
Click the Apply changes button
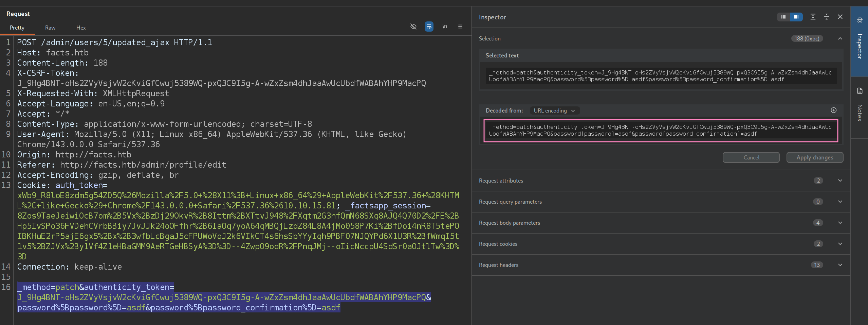814,157
